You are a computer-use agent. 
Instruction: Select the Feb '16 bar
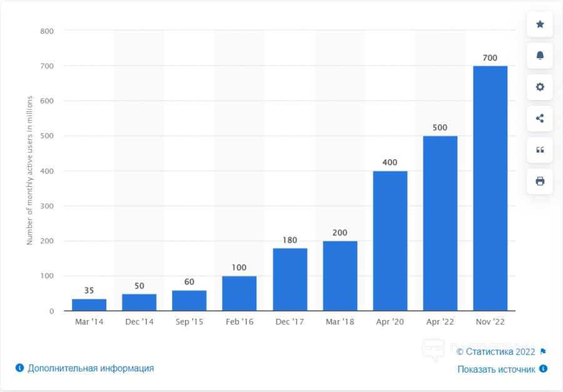(x=240, y=293)
